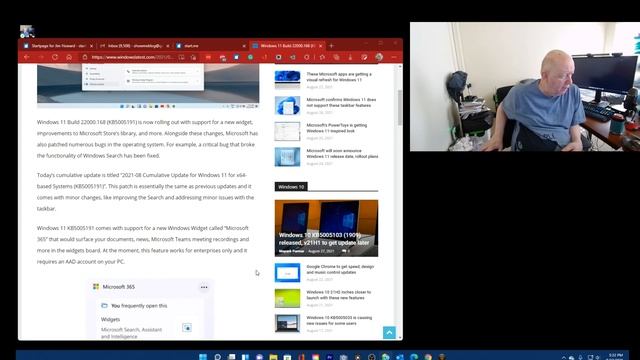Click thumbnail beside PowerToys article
Viewport: 640px width, 360px height.
tap(287, 131)
